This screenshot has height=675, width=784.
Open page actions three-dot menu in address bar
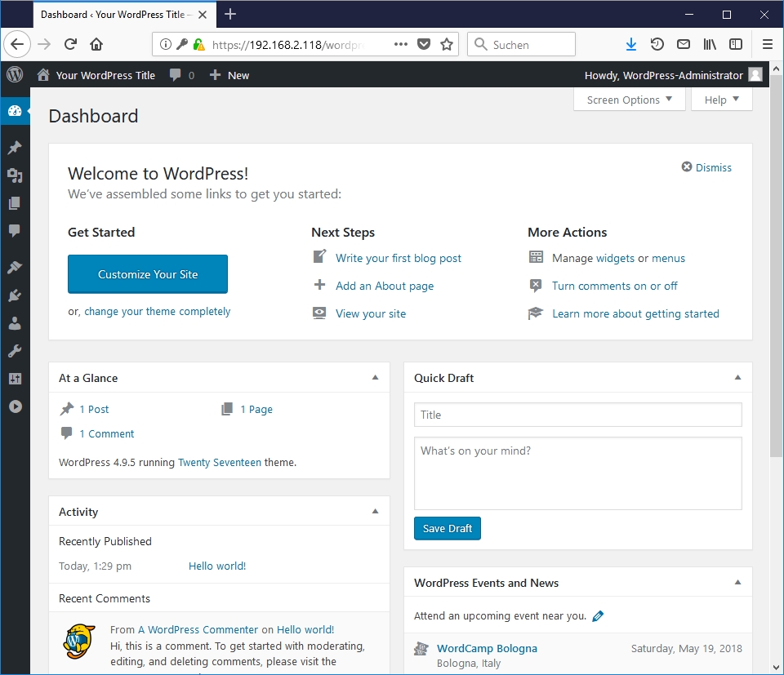400,44
